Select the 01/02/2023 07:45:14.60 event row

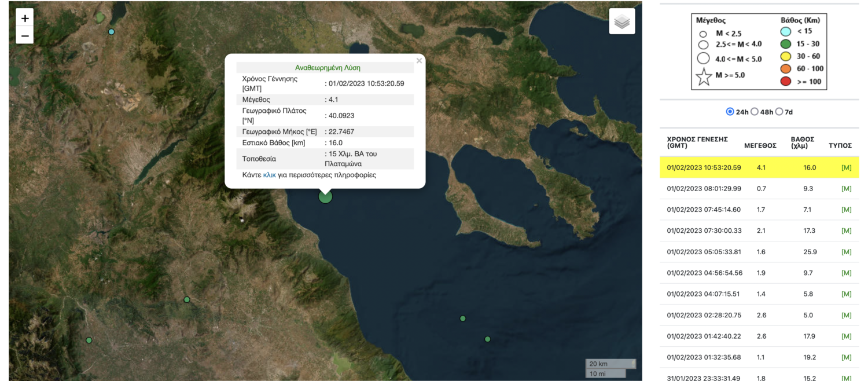759,210
